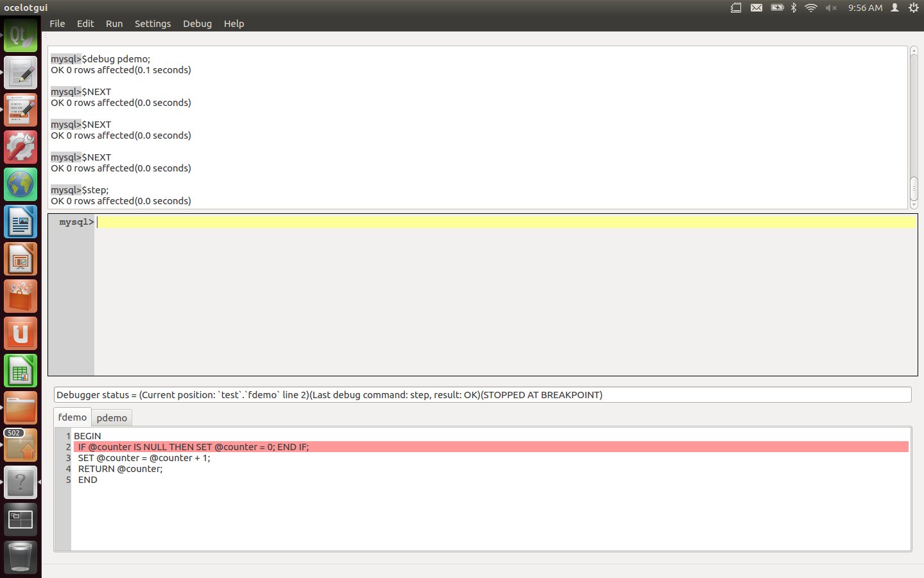
Task: Open the Wi-Fi network indicator
Action: tap(811, 8)
